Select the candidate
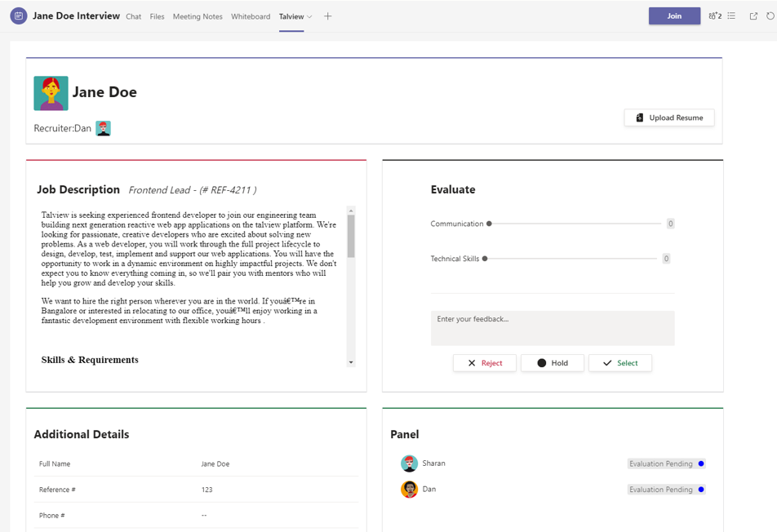777x532 pixels. pos(620,363)
